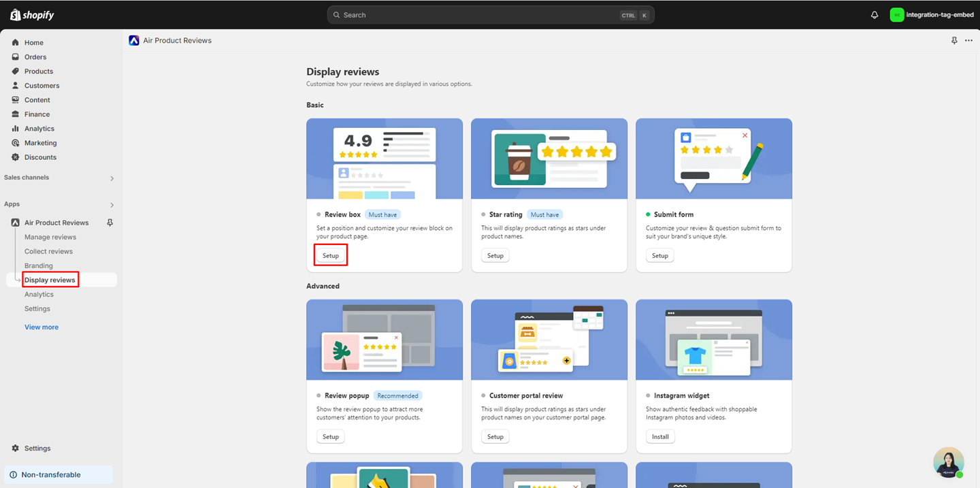
Task: Expand the Sales channels section
Action: [x=112, y=178]
